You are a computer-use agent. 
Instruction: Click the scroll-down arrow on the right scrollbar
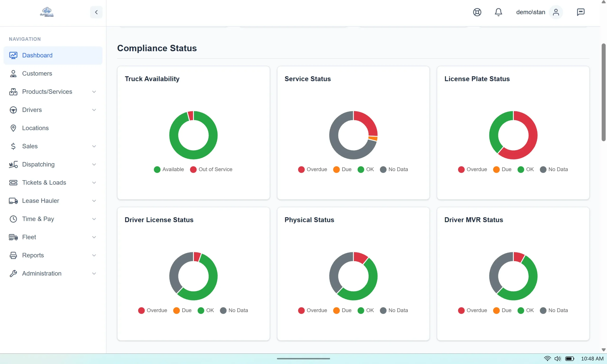click(x=603, y=350)
